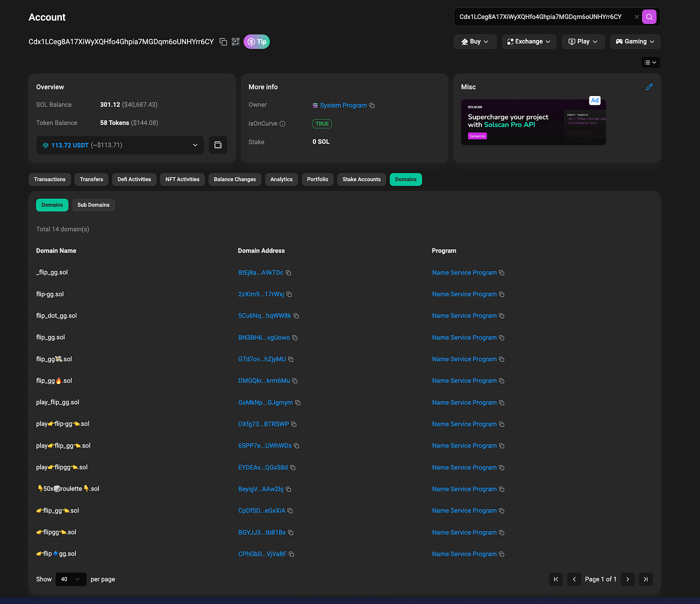Expand the 113.72 USDT token dropdown
The width and height of the screenshot is (700, 604).
tap(120, 145)
